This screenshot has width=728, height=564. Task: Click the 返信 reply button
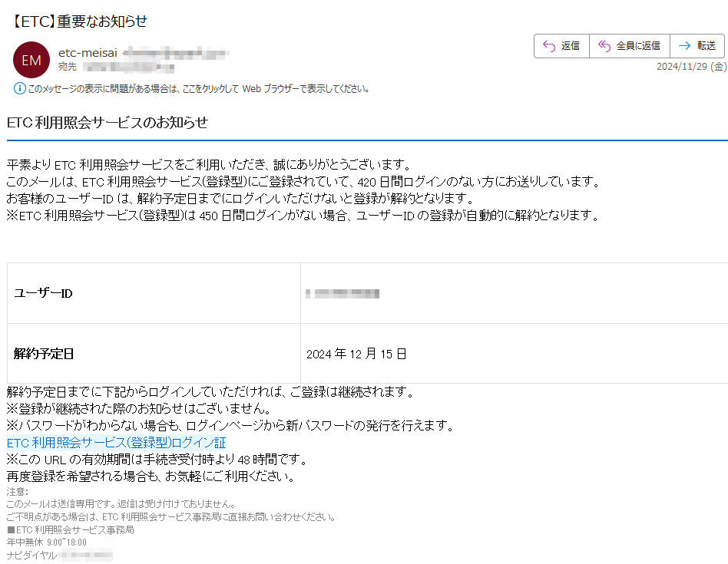[x=562, y=46]
